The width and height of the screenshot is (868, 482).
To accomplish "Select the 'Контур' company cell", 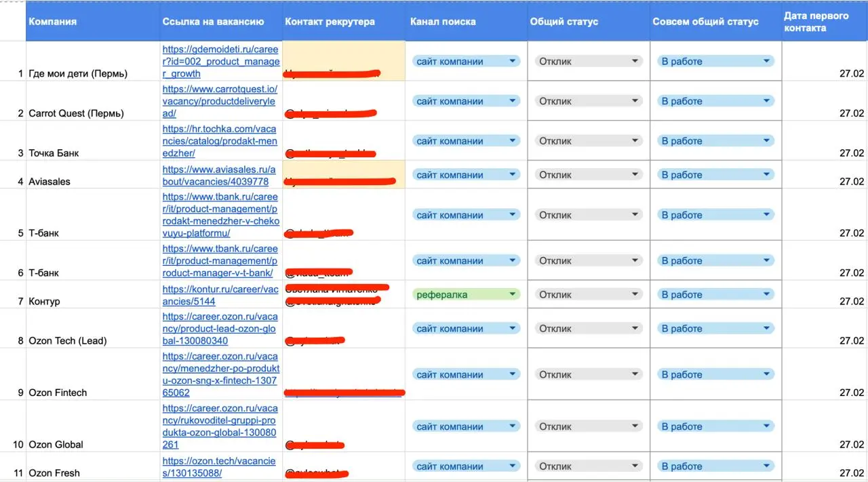I will pos(93,295).
